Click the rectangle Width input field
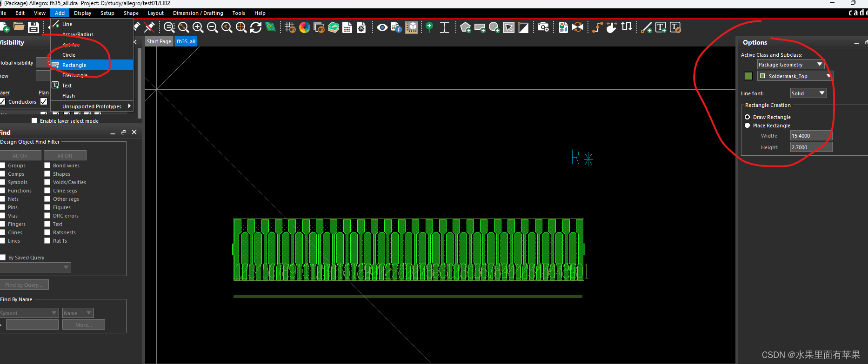 pyautogui.click(x=811, y=136)
